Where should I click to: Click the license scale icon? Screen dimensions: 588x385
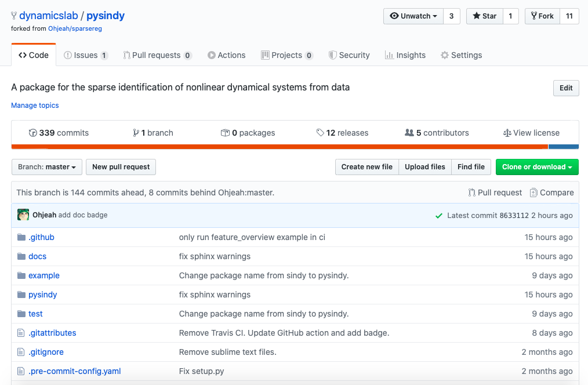click(x=507, y=133)
